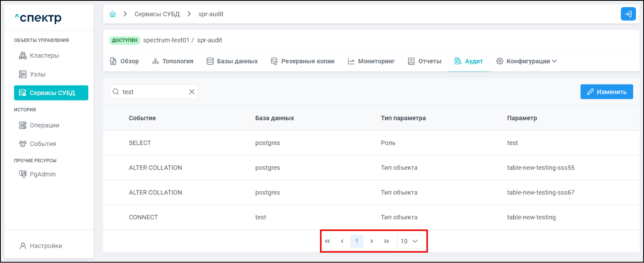Clear the search field with X icon
Image resolution: width=644 pixels, height=263 pixels.
point(192,92)
